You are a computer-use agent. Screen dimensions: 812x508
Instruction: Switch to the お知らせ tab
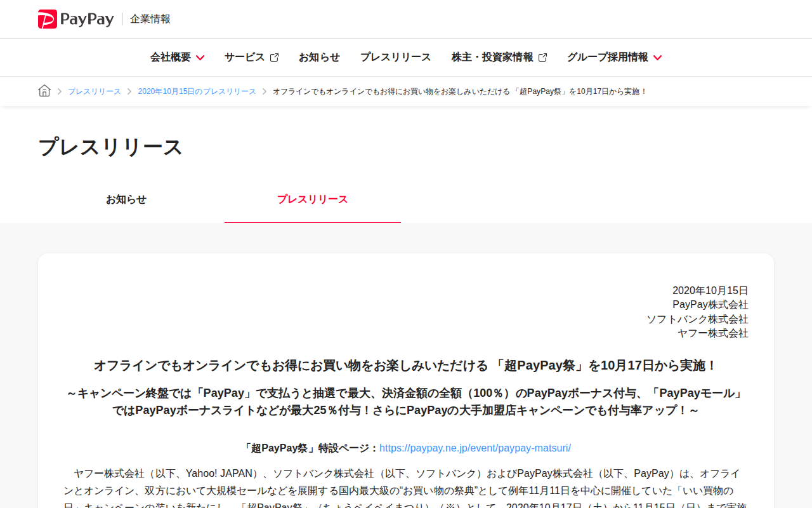[x=126, y=199]
